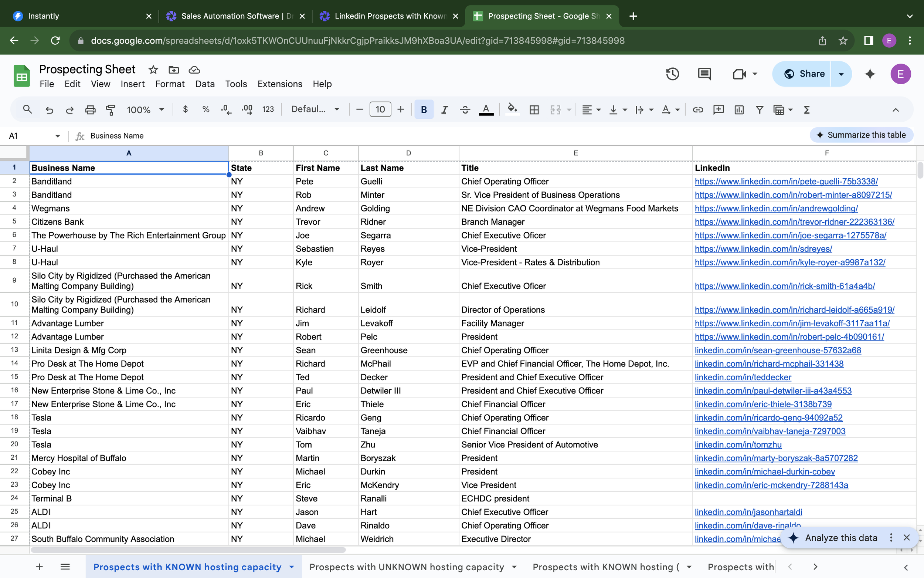Click the insert chart icon
This screenshot has height=578, width=924.
pos(739,110)
